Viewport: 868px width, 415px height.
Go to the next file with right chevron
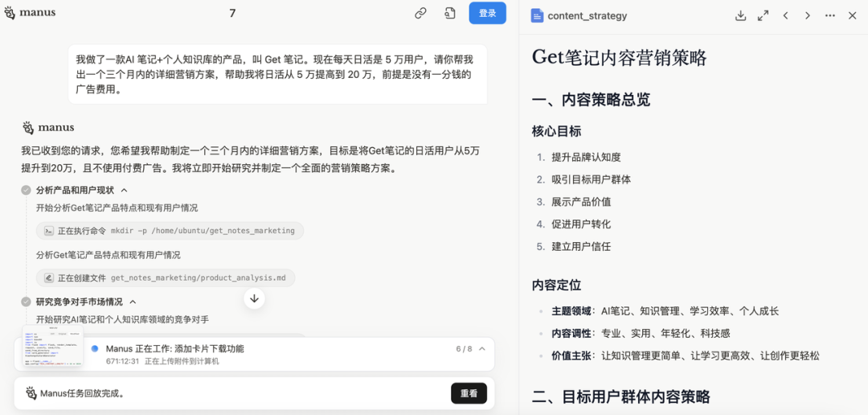point(808,15)
